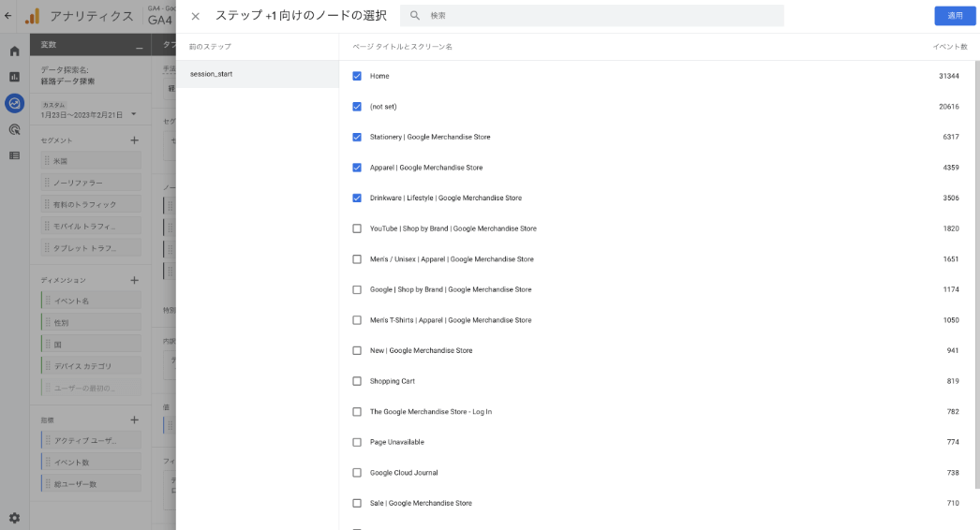Check Men's / Unisex | Apparel checkbox
The width and height of the screenshot is (980, 530).
357,259
